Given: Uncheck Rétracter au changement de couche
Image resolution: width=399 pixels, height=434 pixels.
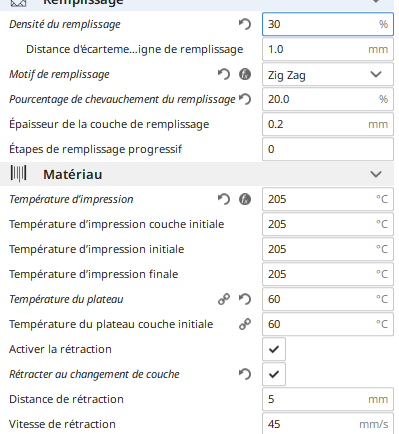Looking at the screenshot, I should [x=274, y=374].
